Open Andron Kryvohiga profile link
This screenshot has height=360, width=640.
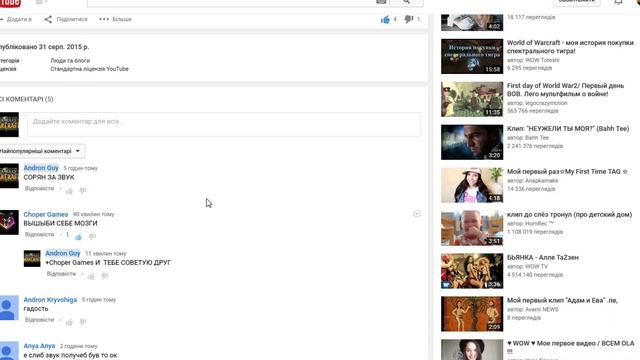click(50, 300)
